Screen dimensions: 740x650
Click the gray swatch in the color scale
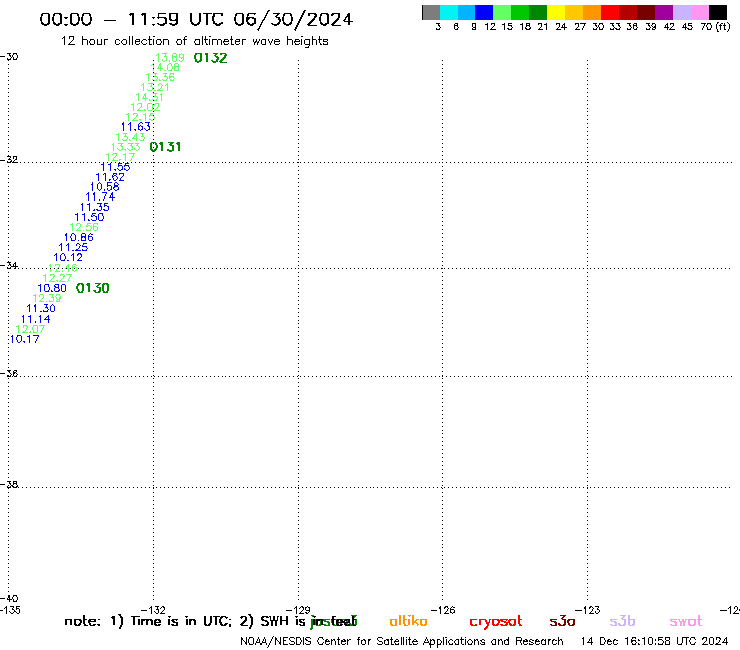pos(431,12)
